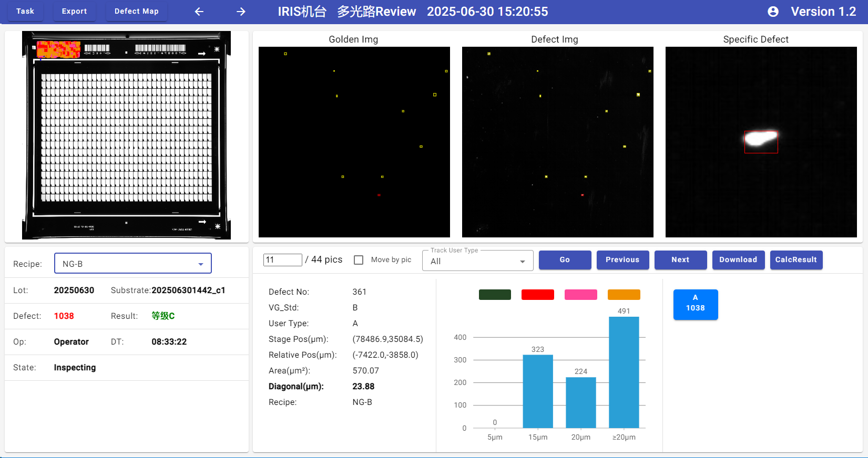868x458 pixels.
Task: Click the red legend swatch
Action: point(538,295)
